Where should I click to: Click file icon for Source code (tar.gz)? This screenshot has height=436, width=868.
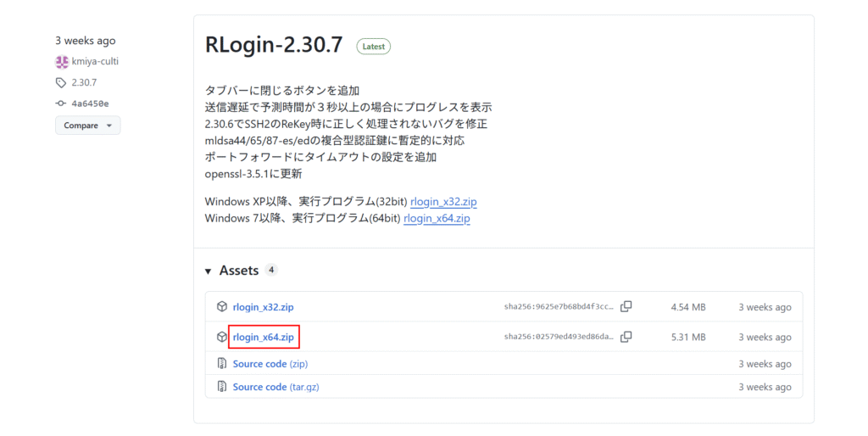(x=222, y=387)
